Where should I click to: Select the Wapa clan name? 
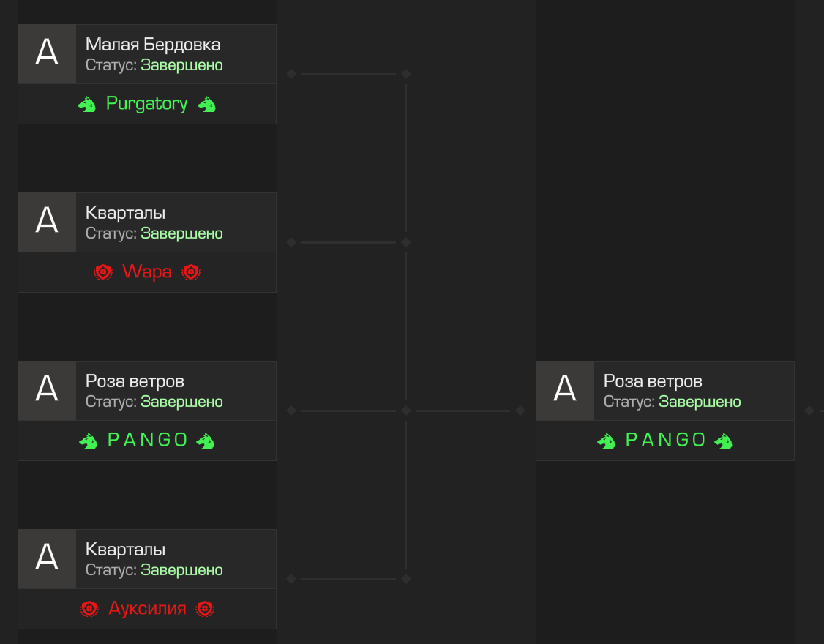click(146, 272)
